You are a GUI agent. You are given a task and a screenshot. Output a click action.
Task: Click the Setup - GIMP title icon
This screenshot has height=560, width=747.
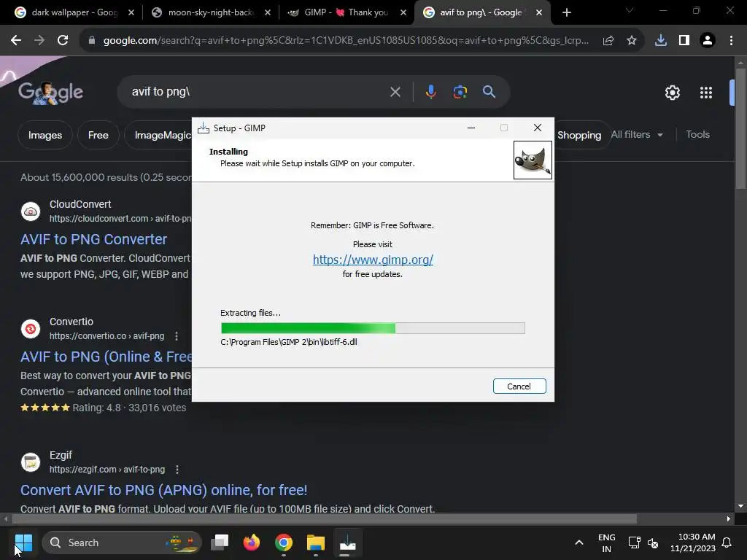tap(204, 128)
